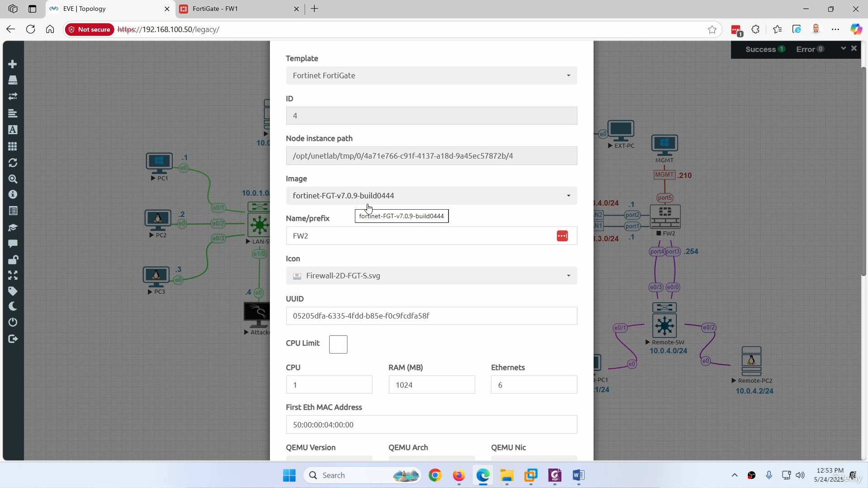This screenshot has height=488, width=868.
Task: Open File Explorer from the taskbar
Action: coord(507,475)
